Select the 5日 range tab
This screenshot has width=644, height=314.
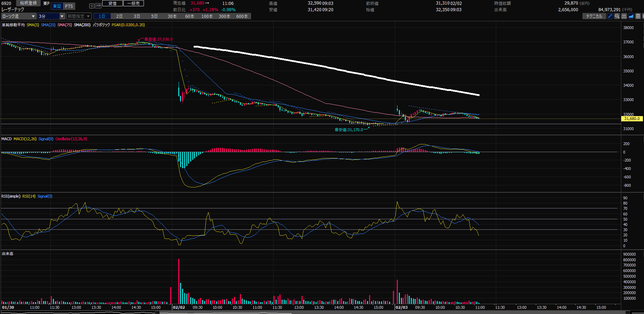click(x=154, y=16)
